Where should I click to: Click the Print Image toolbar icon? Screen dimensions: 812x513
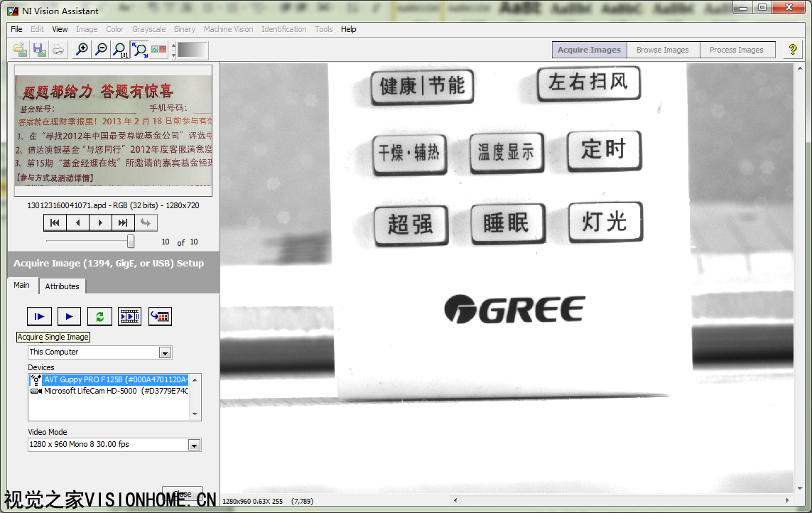(58, 50)
